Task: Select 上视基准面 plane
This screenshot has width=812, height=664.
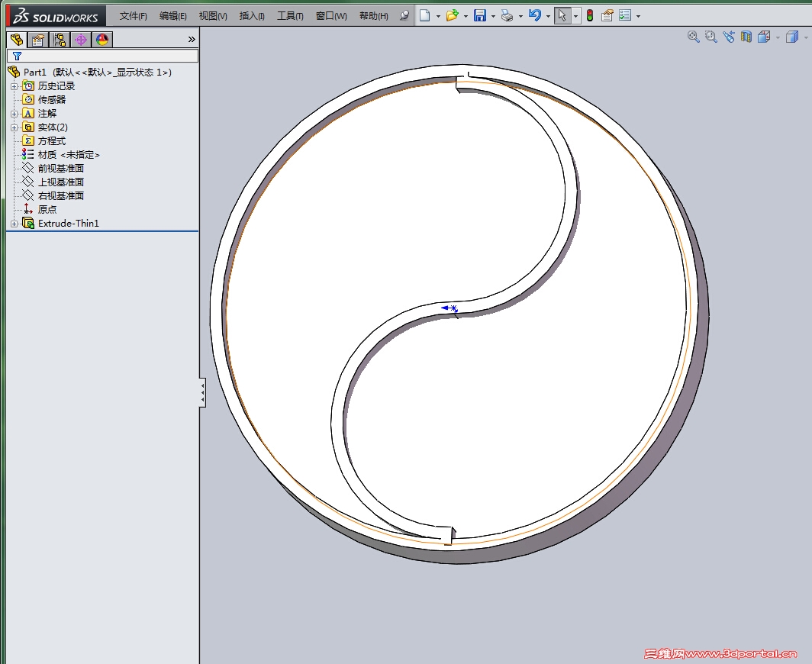Action: pos(53,182)
